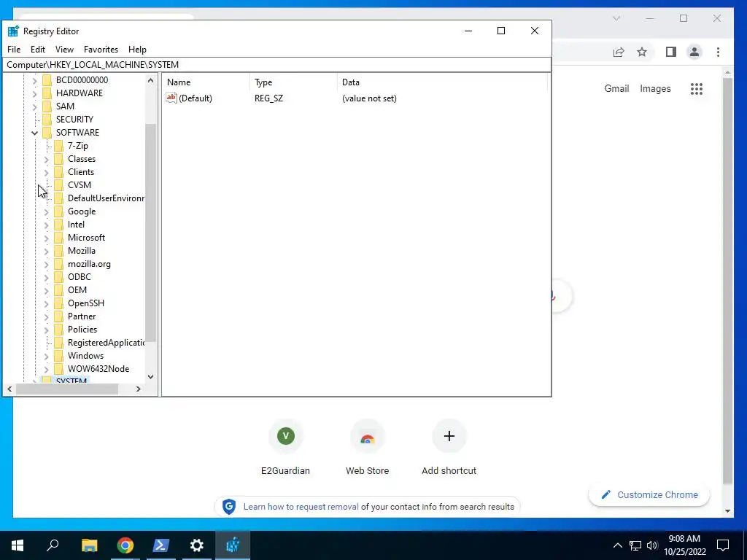Click the registry address bar path
This screenshot has width=747, height=560.
(276, 65)
